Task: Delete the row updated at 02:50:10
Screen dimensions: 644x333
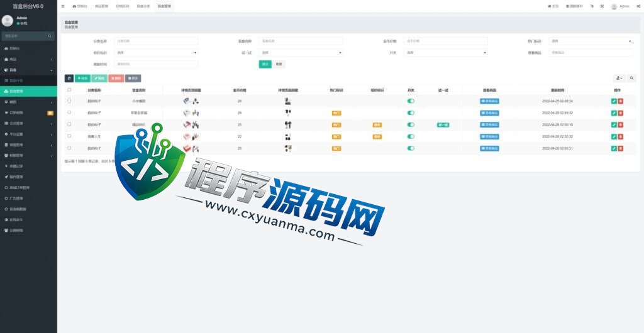Action: (x=621, y=124)
